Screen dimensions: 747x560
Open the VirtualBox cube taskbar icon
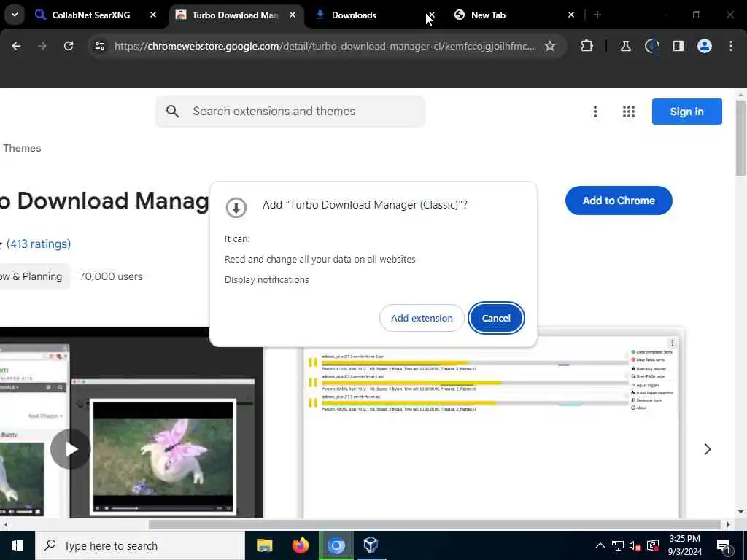point(371,545)
